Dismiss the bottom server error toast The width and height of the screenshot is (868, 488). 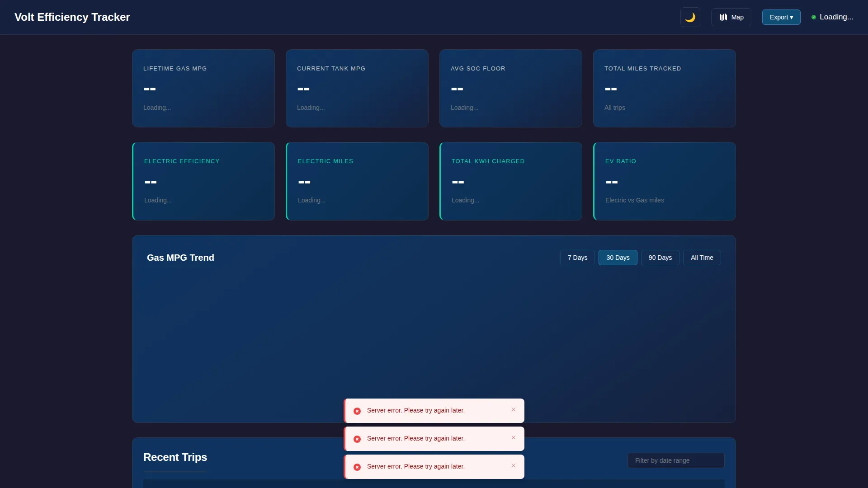tap(514, 465)
